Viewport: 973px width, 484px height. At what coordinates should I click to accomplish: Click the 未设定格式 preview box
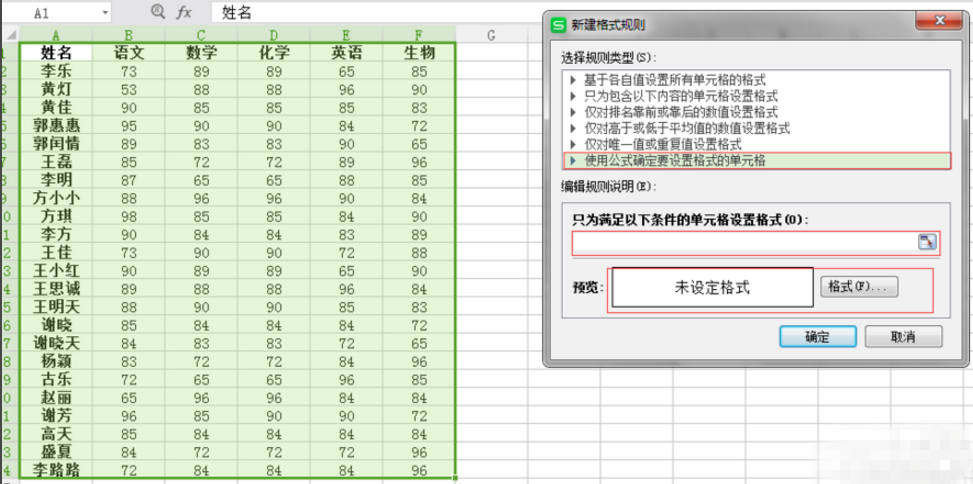712,288
